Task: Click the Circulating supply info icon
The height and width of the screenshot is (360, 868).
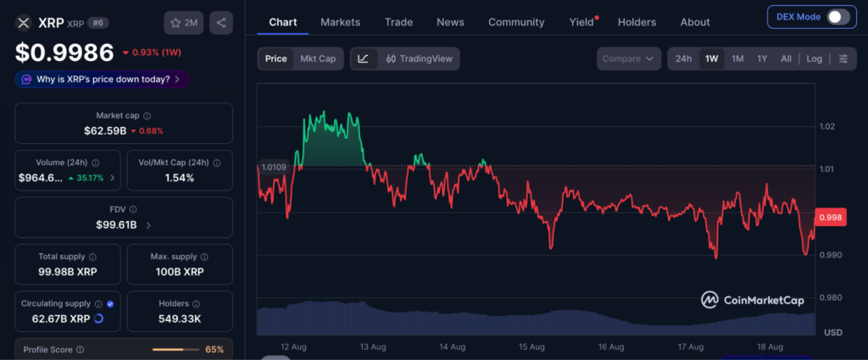Action: click(98, 303)
